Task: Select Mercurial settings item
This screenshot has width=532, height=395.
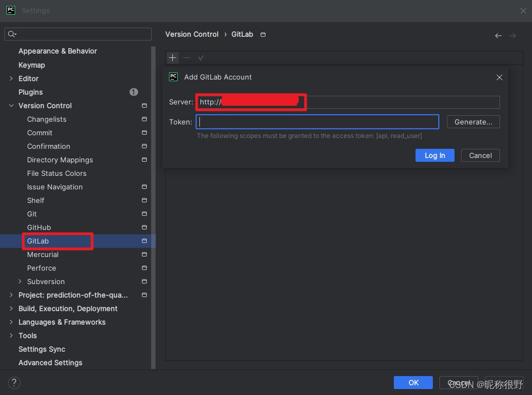Action: click(43, 254)
